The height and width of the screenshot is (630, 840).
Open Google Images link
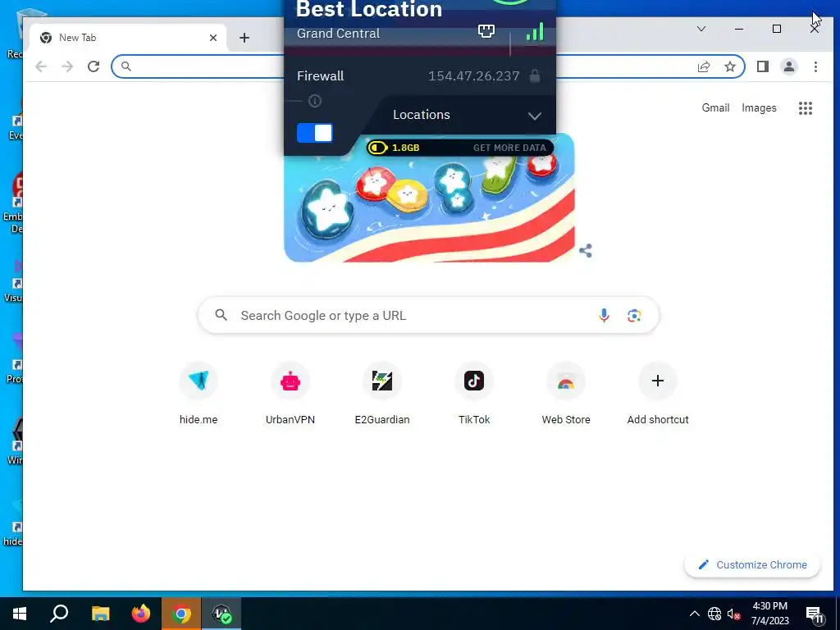(759, 107)
